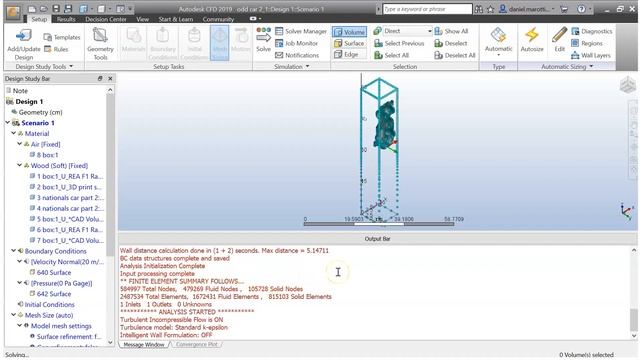Select Volume selection mode
The width and height of the screenshot is (640, 360).
click(349, 31)
